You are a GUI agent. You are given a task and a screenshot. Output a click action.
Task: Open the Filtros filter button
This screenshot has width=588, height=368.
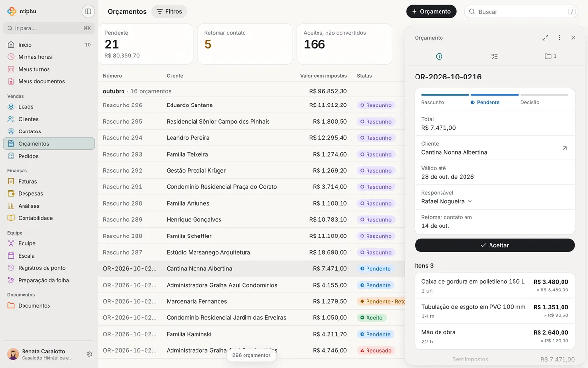(169, 11)
